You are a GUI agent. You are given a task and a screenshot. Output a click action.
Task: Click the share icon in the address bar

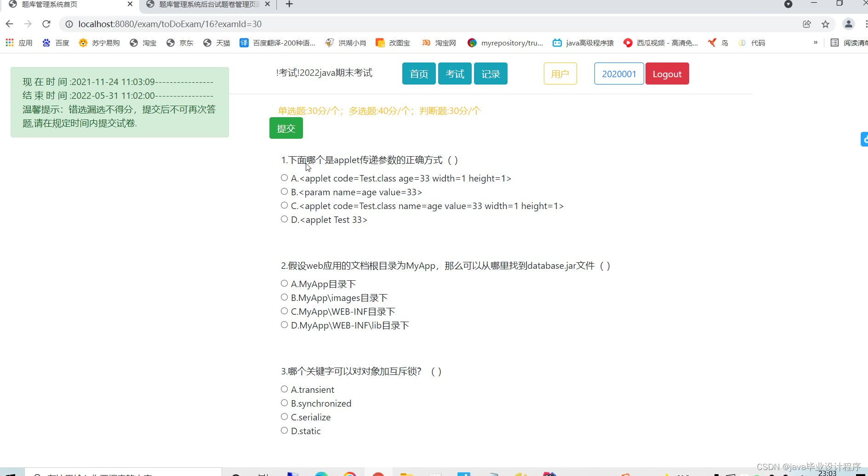point(807,24)
